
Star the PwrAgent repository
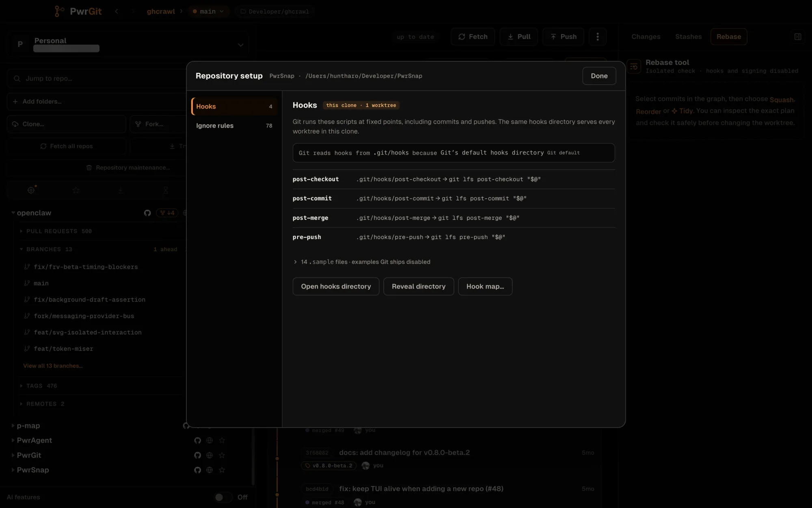click(x=222, y=441)
